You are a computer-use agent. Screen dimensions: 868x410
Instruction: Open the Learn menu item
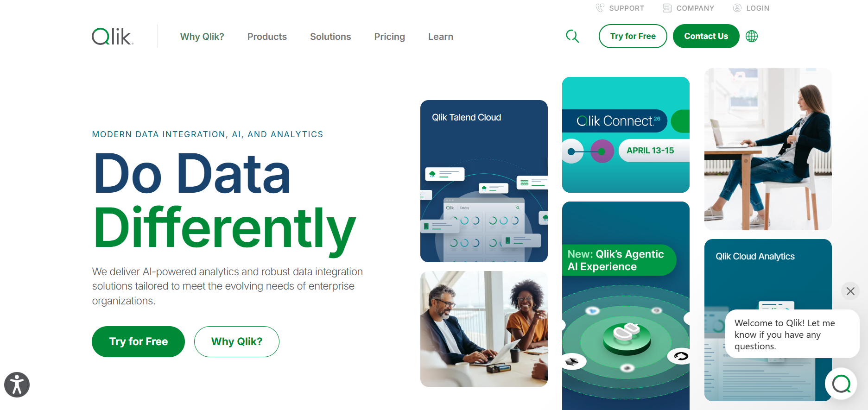click(x=441, y=37)
